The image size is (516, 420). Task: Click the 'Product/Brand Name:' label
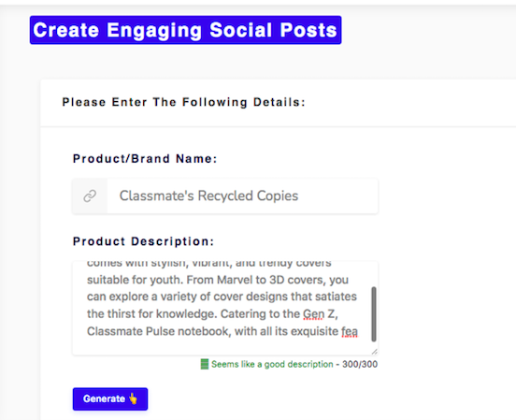(x=145, y=159)
